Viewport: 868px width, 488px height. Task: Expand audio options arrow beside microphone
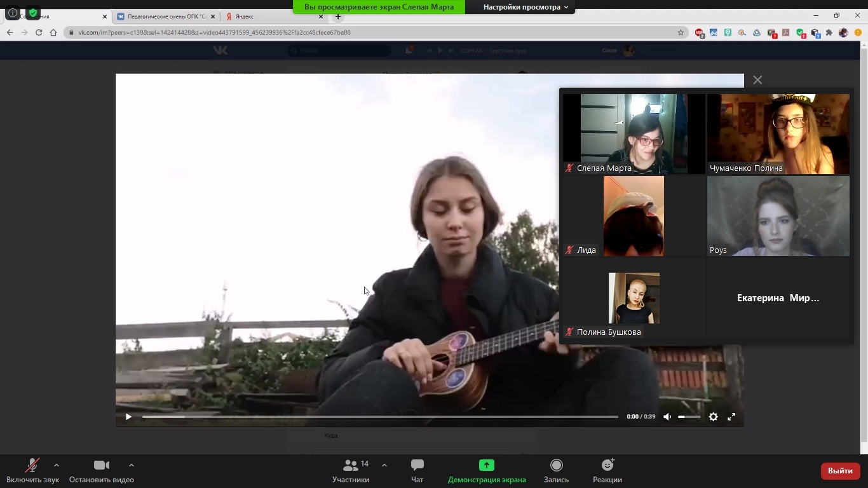coord(57,465)
